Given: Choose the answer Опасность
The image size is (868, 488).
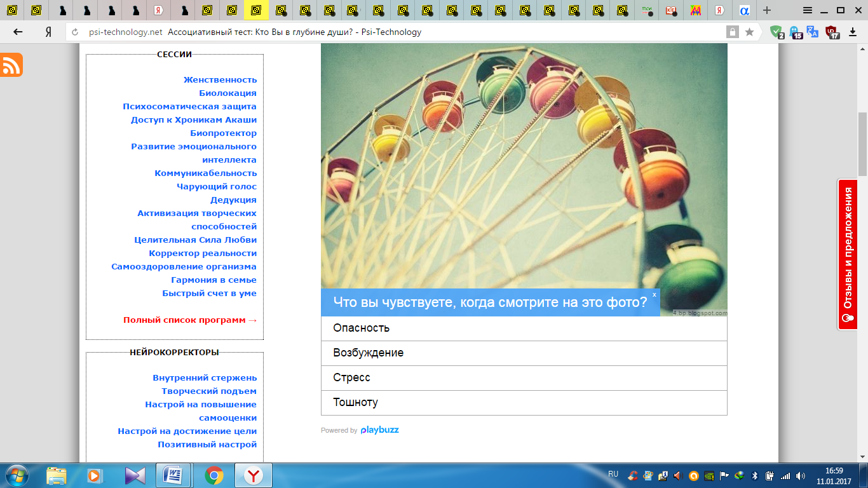Looking at the screenshot, I should click(x=524, y=328).
